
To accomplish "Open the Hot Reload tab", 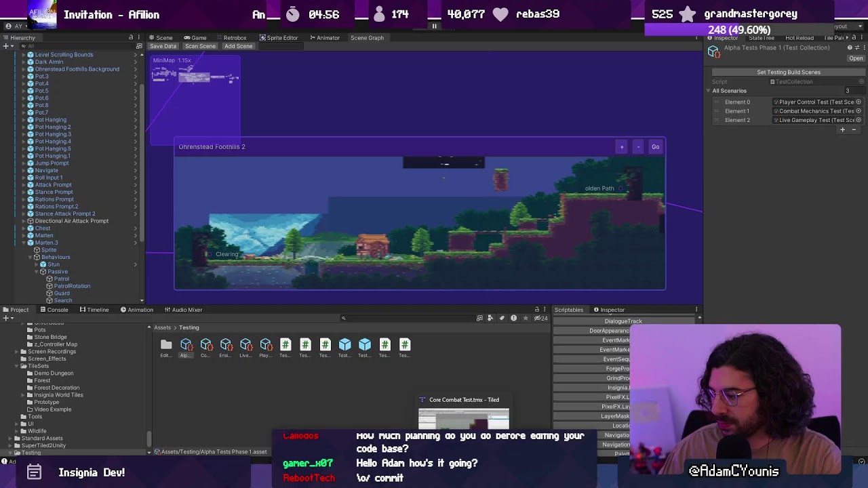I will pos(799,38).
